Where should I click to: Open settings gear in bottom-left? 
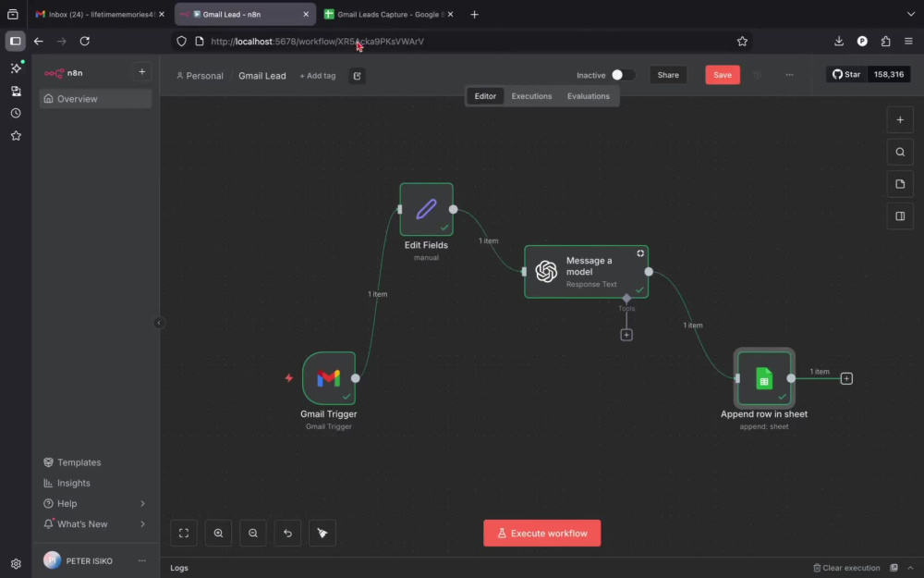pyautogui.click(x=16, y=564)
